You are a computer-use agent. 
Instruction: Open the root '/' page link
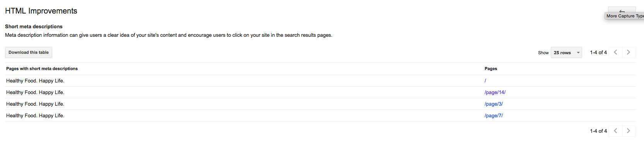pyautogui.click(x=485, y=81)
